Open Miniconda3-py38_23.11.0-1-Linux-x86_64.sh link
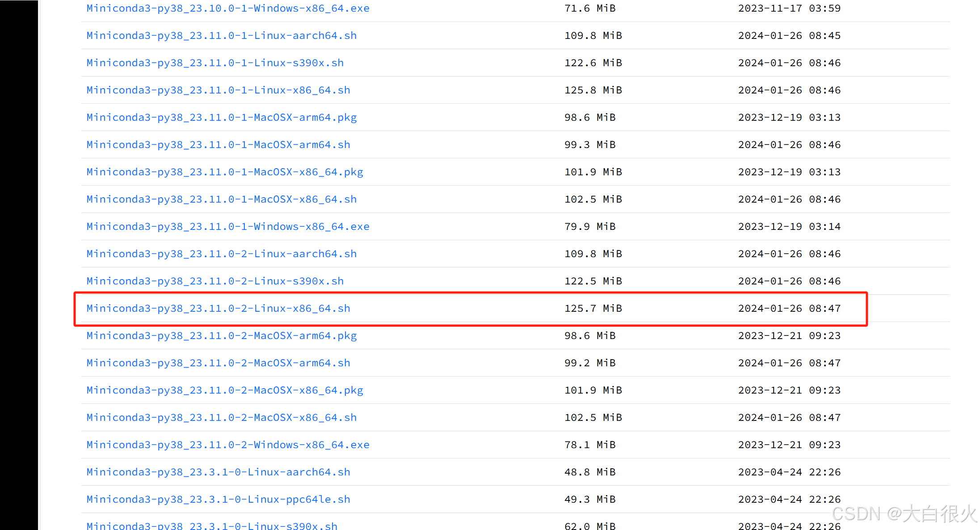The height and width of the screenshot is (530, 980). pos(218,90)
